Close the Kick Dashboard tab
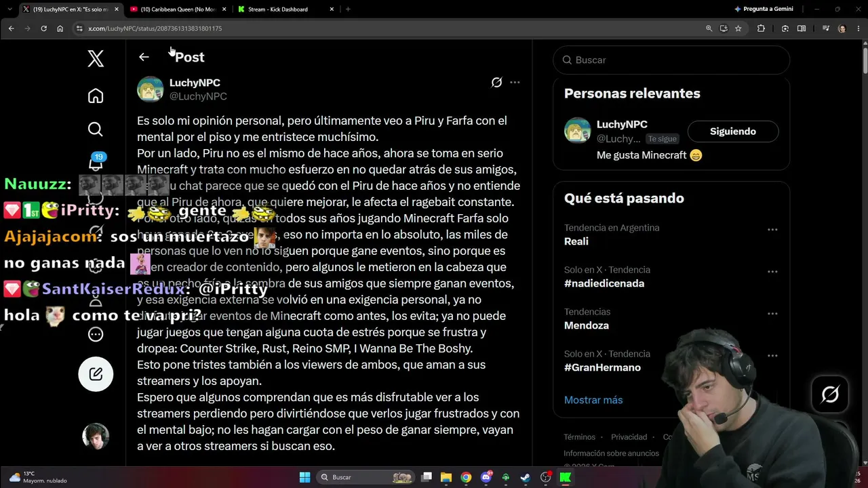Image resolution: width=868 pixels, height=488 pixels. pos(332,9)
